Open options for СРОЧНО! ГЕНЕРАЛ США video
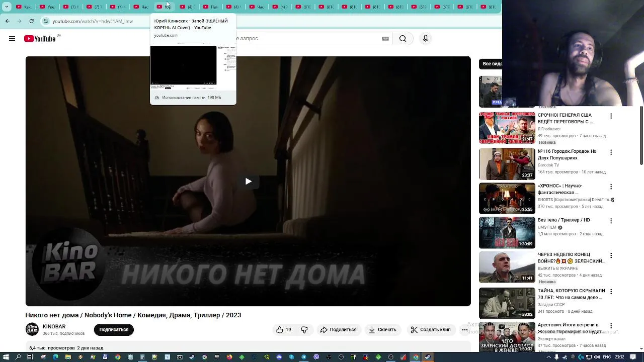Viewport: 644px width, 362px height. coord(611,116)
